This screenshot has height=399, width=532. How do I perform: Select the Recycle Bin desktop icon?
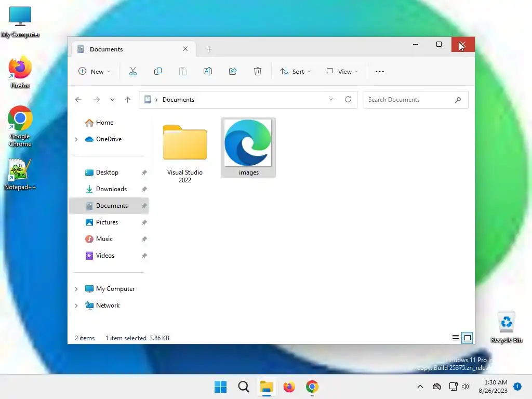tap(506, 327)
